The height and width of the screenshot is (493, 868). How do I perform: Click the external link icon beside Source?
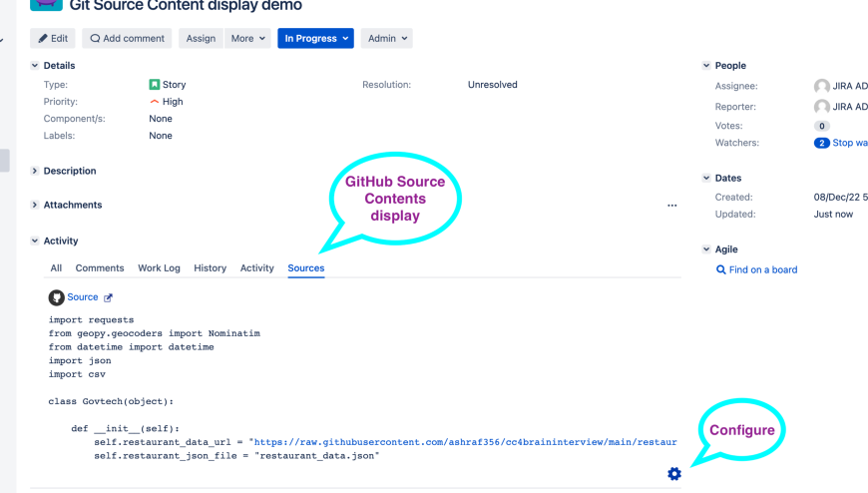pos(108,298)
